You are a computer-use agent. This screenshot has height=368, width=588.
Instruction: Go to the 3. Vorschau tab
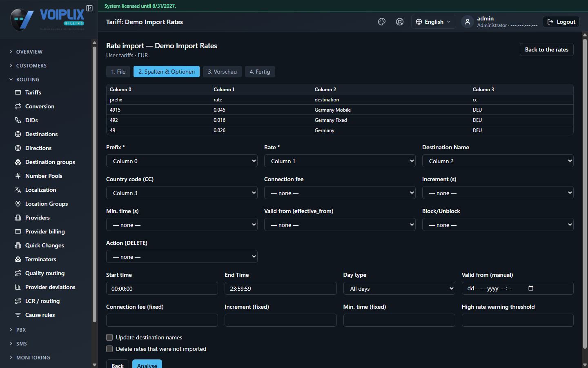coord(222,72)
